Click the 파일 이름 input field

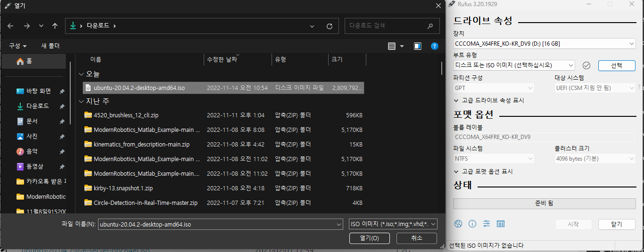[216, 224]
